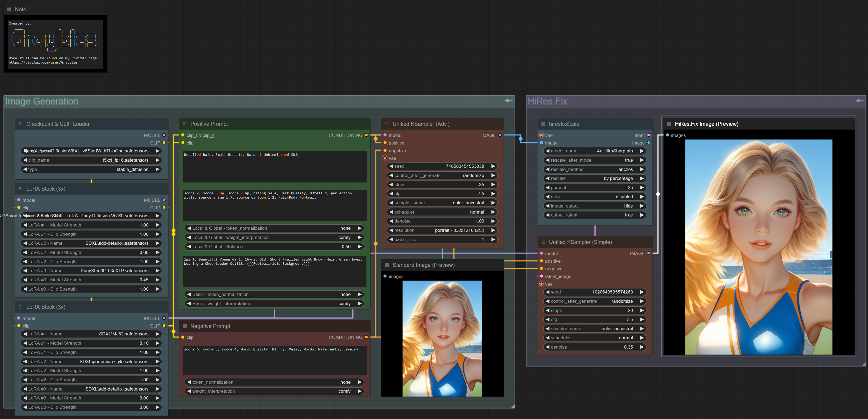Toggle output_latent true value in hiresfixScale
This screenshot has height=419, width=868.
point(595,215)
